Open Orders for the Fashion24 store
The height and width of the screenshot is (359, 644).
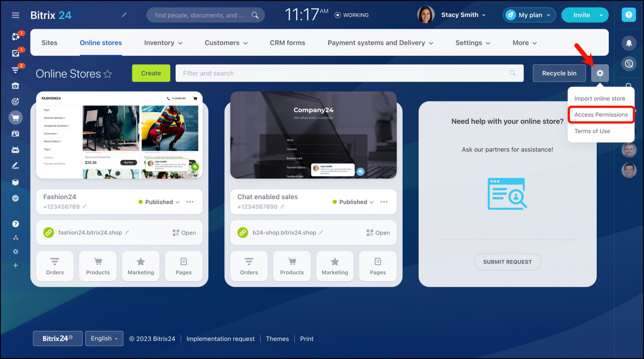point(55,266)
